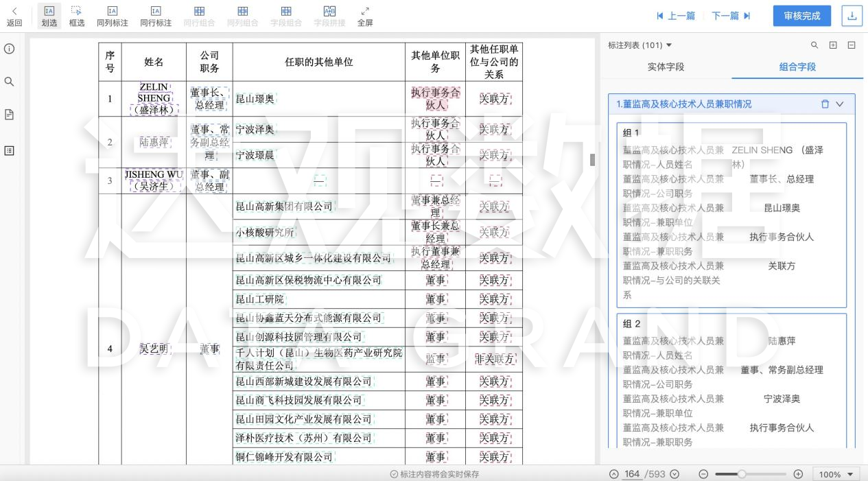The width and height of the screenshot is (868, 481).
Task: Expand the 标注列表 (101) dropdown
Action: [x=640, y=45]
